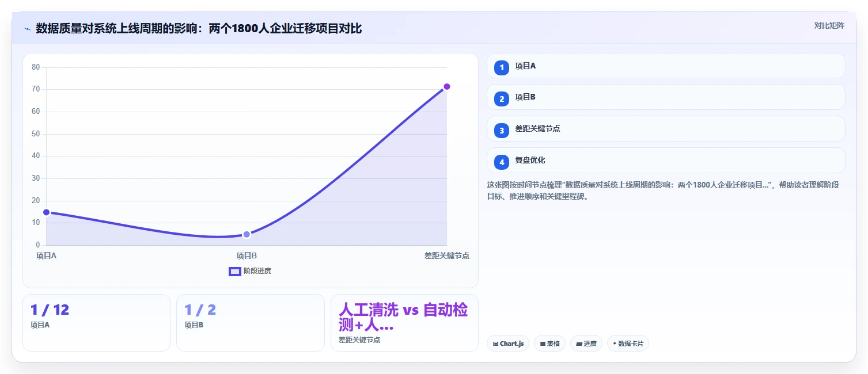Click the 1 / 12 项目A card

click(x=96, y=322)
